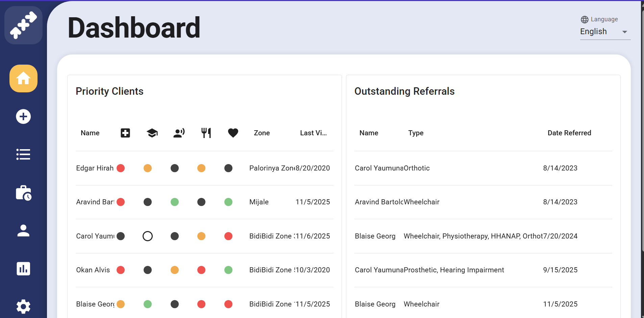Image resolution: width=644 pixels, height=318 pixels.
Task: Open Okan Alvis priority client row
Action: coord(93,270)
